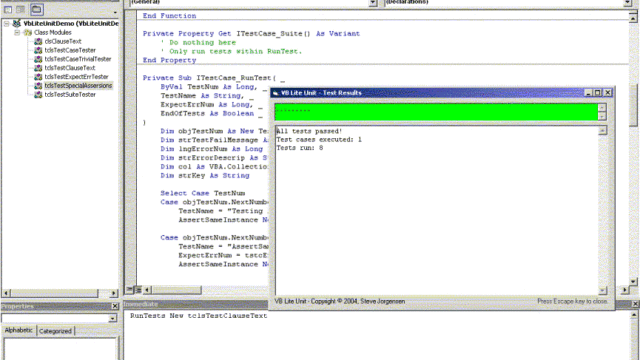Click the green test progress bar

(x=436, y=112)
